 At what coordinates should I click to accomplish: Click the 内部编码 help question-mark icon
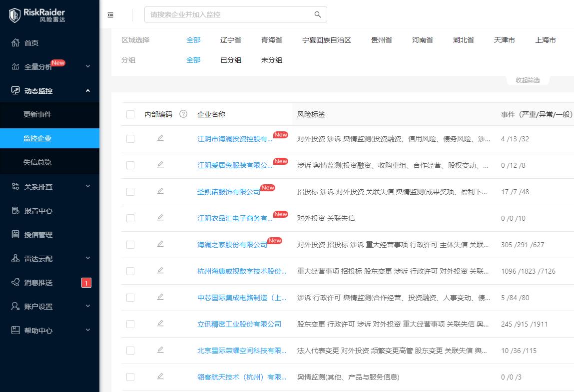point(183,114)
